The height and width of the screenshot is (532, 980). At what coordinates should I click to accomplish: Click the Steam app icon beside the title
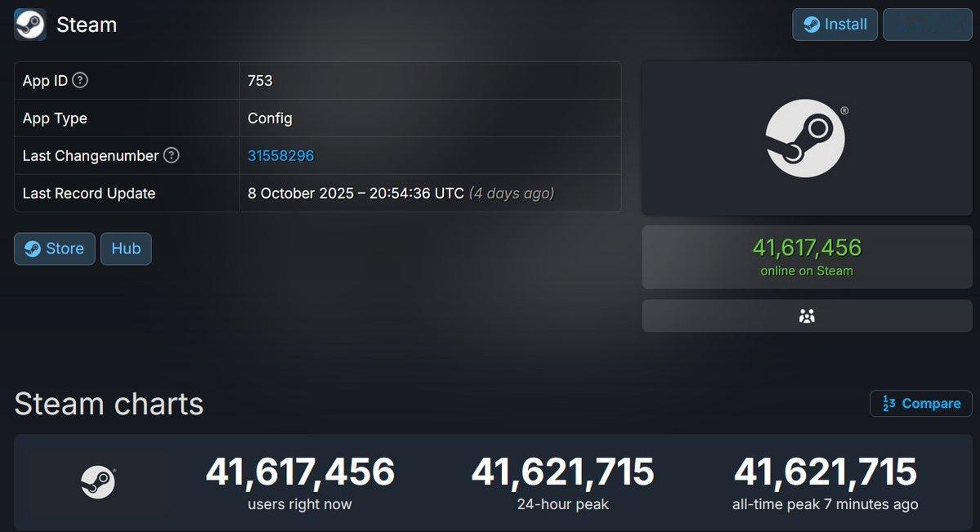click(x=30, y=25)
